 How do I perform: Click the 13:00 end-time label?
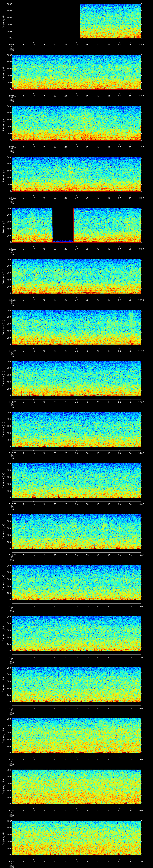click(x=141, y=453)
